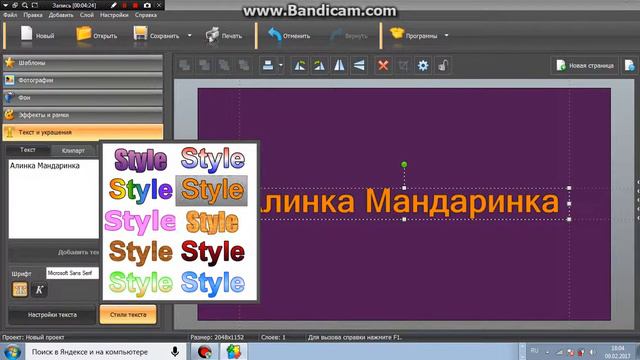This screenshot has height=360, width=640.
Task: Click the alignment icon in canvas toolbar
Action: coord(268,65)
